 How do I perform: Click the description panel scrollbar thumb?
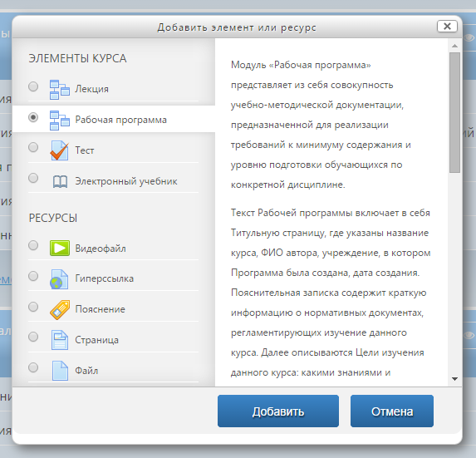(454, 112)
